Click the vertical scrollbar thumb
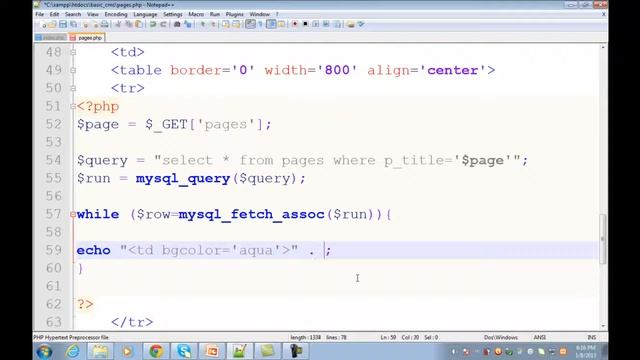 coord(603,239)
